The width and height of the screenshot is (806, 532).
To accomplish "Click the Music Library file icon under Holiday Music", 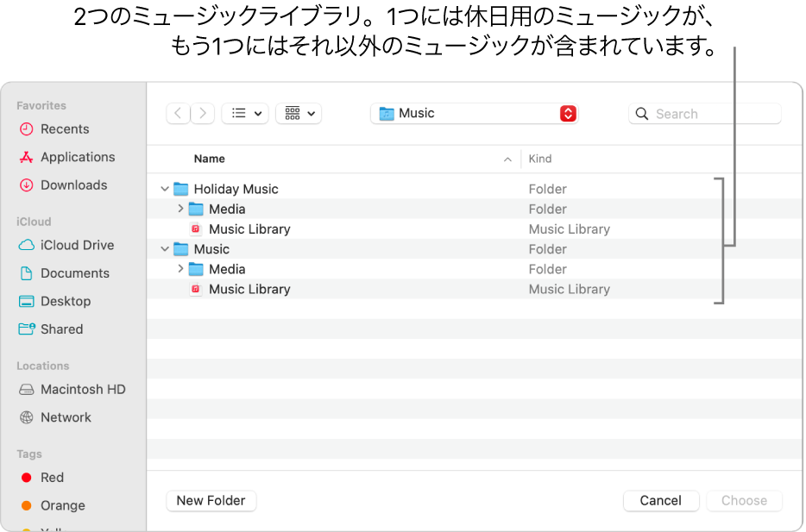I will [x=195, y=229].
